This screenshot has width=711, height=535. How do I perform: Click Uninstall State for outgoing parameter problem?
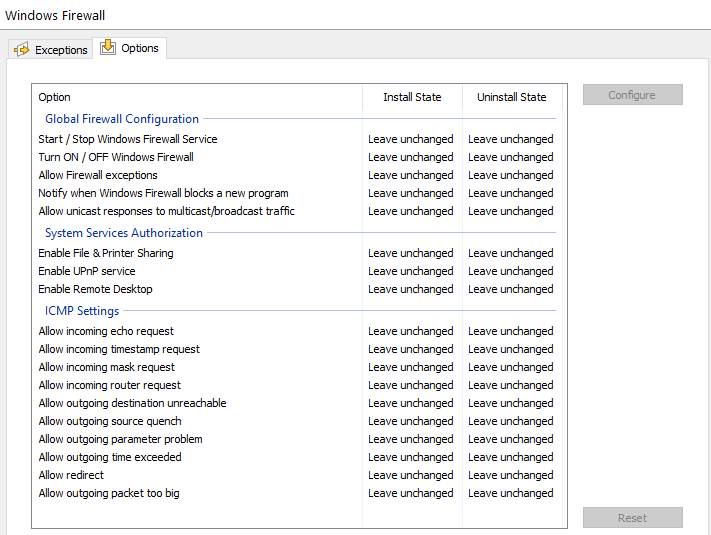pyautogui.click(x=511, y=439)
